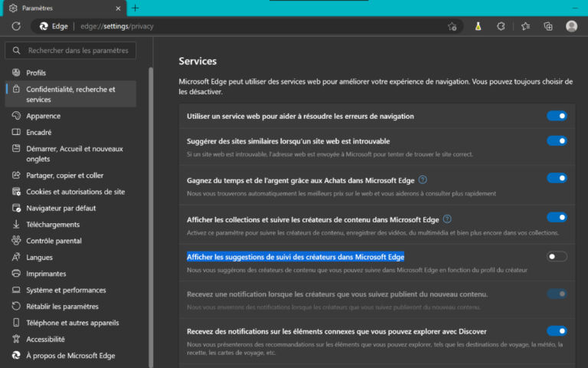Viewport: 588px width, 368px height.
Task: Click the À propos de Microsoft Edge icon
Action: 16,355
